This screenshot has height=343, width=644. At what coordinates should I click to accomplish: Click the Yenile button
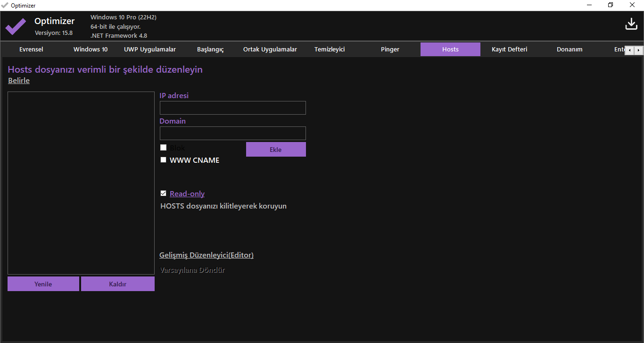(43, 284)
